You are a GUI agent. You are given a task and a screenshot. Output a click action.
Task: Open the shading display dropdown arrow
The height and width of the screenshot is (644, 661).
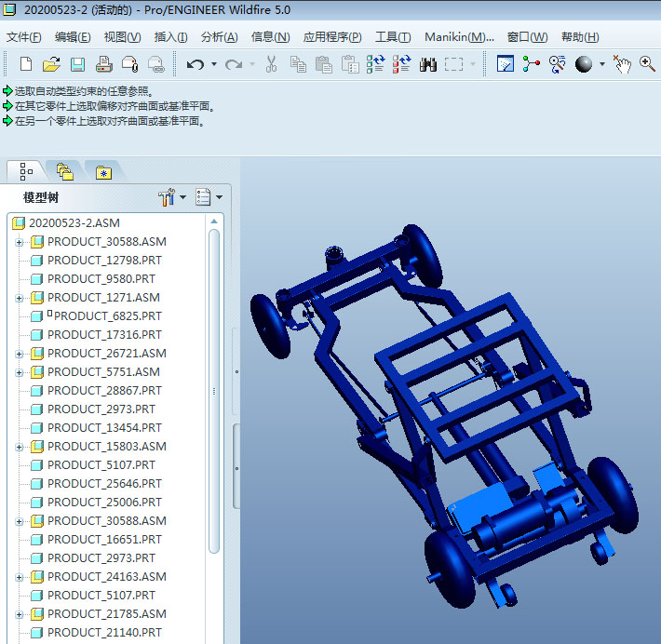(602, 64)
